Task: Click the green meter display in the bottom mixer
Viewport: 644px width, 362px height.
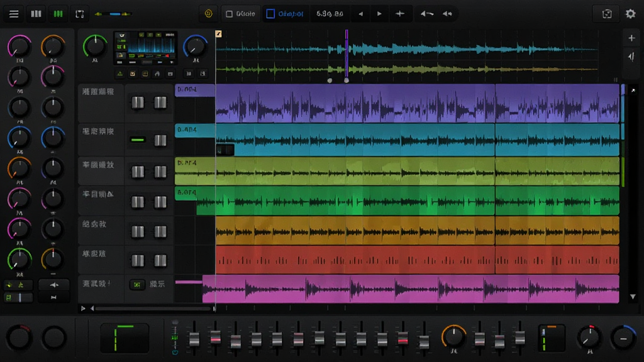Action: pos(125,338)
